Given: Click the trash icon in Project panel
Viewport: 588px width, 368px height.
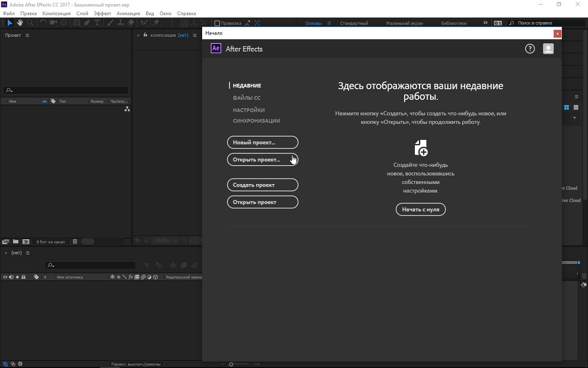Looking at the screenshot, I should [75, 241].
